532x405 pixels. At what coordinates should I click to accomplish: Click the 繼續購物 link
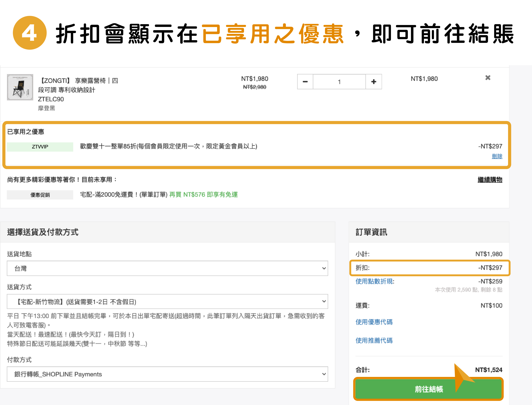[x=490, y=180]
